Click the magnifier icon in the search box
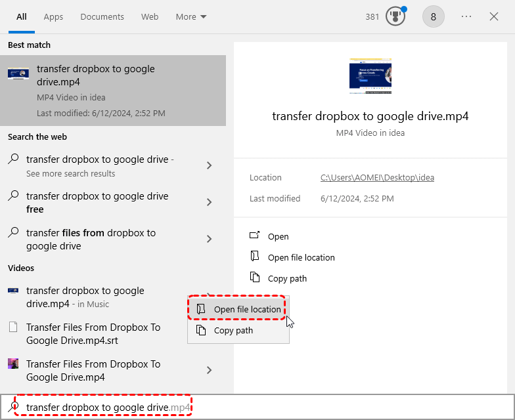Image resolution: width=515 pixels, height=420 pixels. (13, 407)
